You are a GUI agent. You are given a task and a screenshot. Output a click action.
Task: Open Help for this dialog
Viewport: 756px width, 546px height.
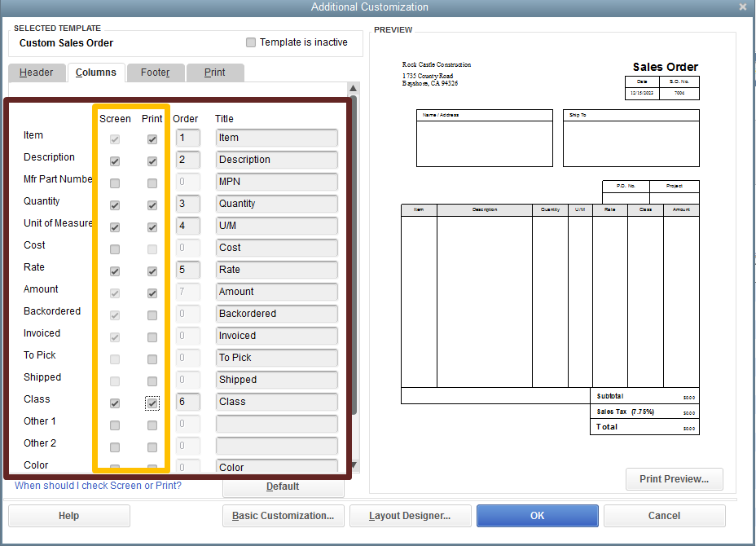(x=69, y=516)
